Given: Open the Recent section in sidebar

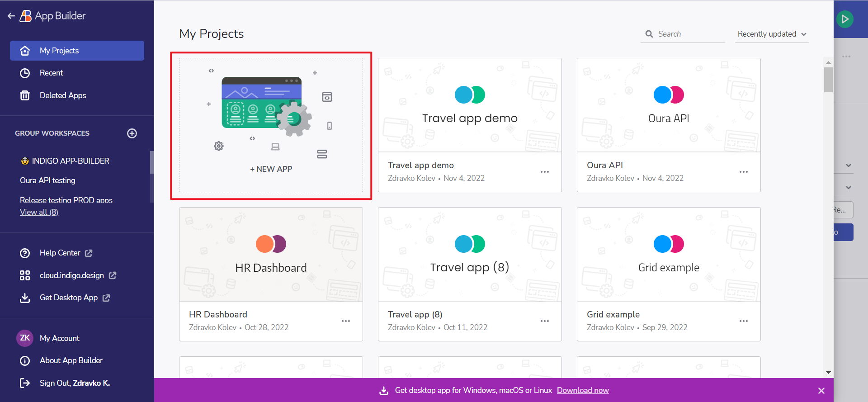Looking at the screenshot, I should click(x=51, y=73).
